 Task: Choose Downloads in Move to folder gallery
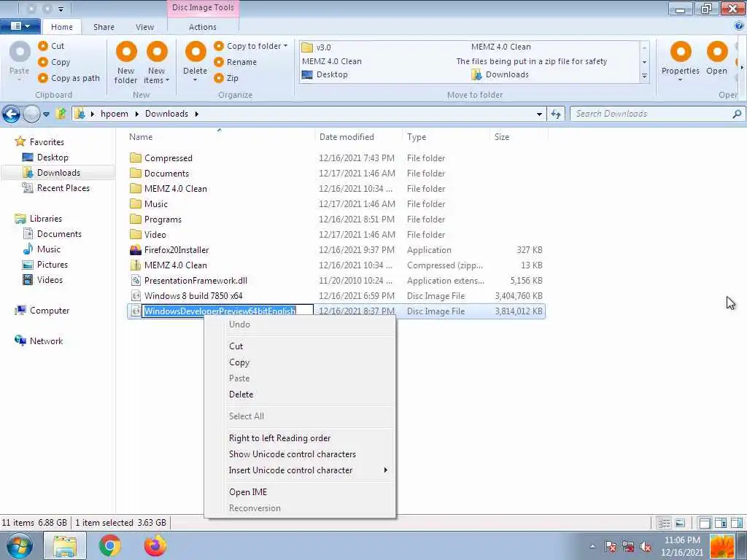click(500, 75)
